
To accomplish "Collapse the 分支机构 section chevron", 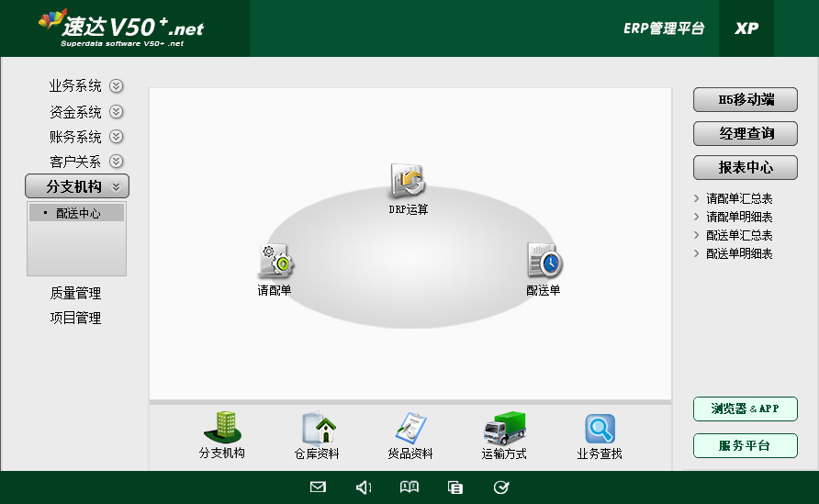I will (116, 186).
